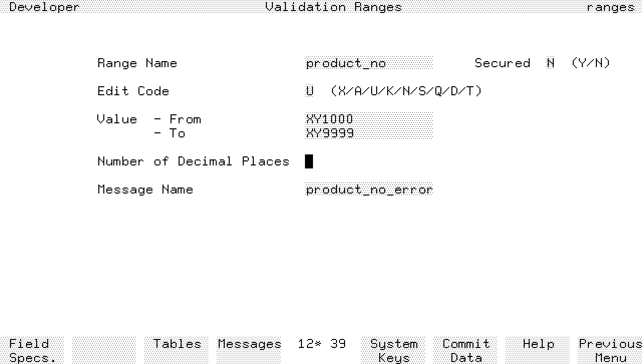Screen dimensions: 642x364
Task: Click the Validation Ranges screen title
Action: point(334,7)
